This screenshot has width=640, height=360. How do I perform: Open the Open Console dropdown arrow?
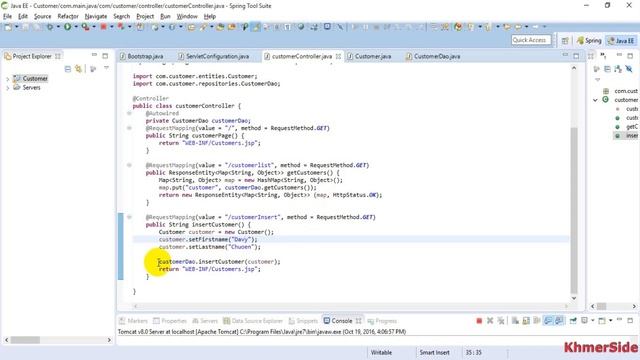pyautogui.click(x=611, y=321)
